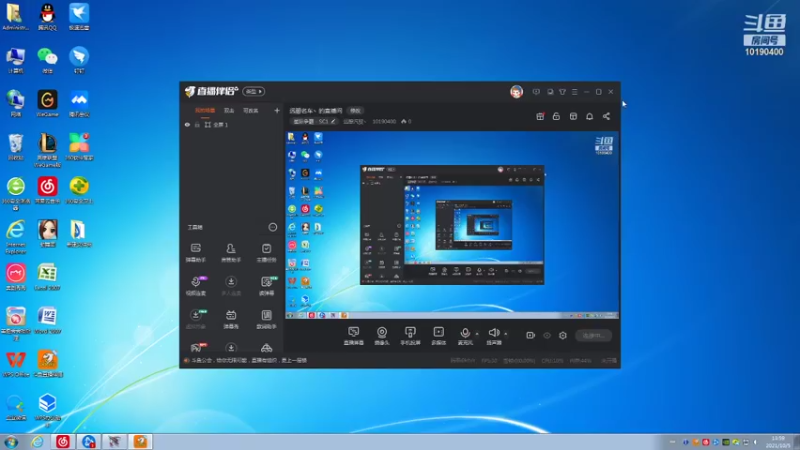Add a screen capture source
Viewport: 800px width, 450px height.
point(353,336)
